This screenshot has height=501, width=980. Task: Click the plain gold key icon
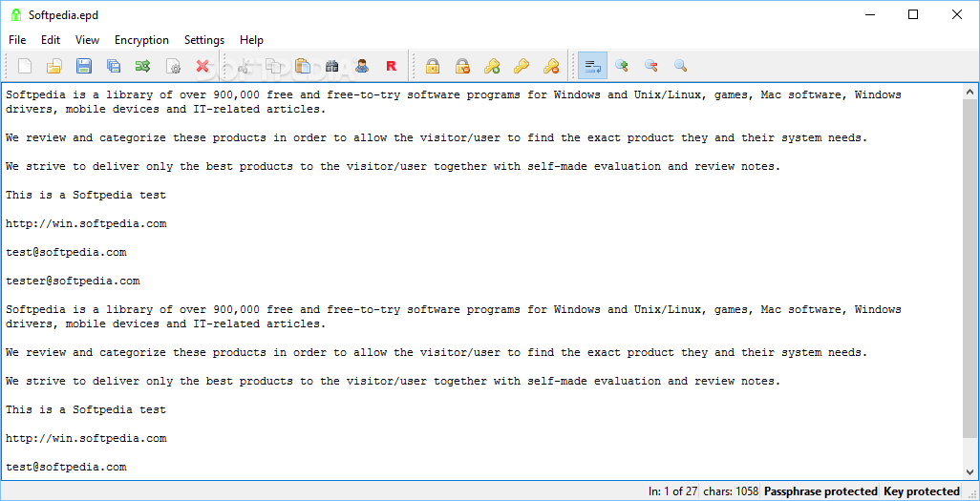tap(522, 66)
